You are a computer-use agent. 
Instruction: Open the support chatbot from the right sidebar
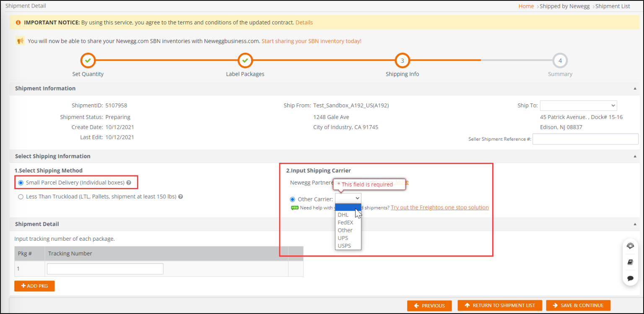pyautogui.click(x=630, y=246)
